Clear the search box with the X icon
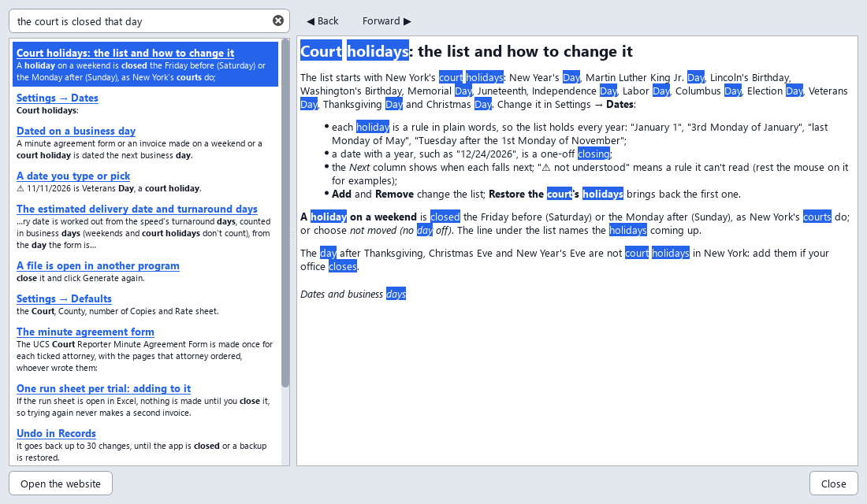 (278, 21)
